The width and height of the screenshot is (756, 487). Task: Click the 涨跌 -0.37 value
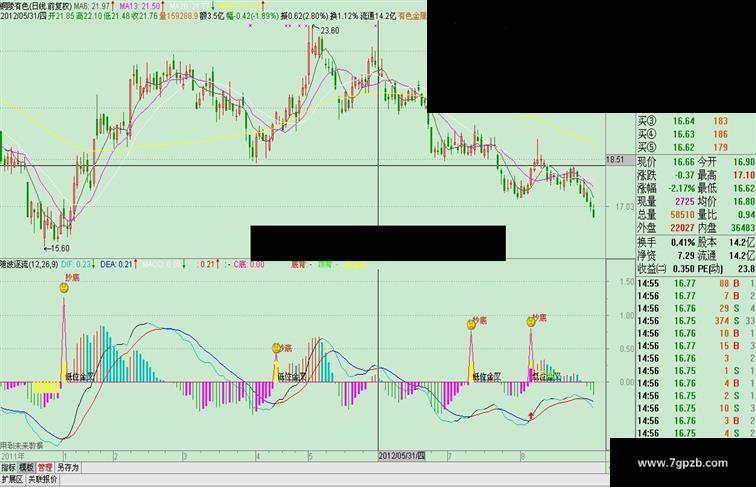click(x=685, y=175)
